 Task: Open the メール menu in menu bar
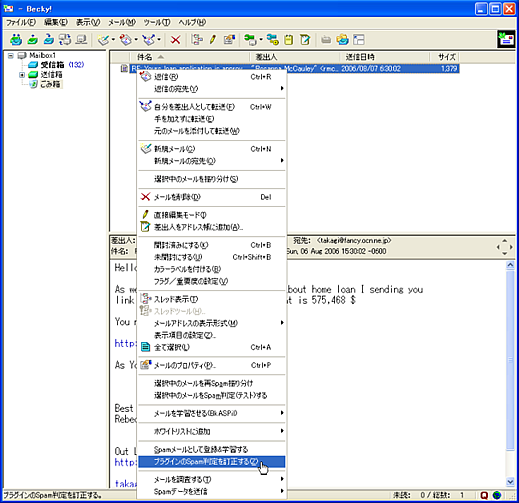pyautogui.click(x=122, y=22)
